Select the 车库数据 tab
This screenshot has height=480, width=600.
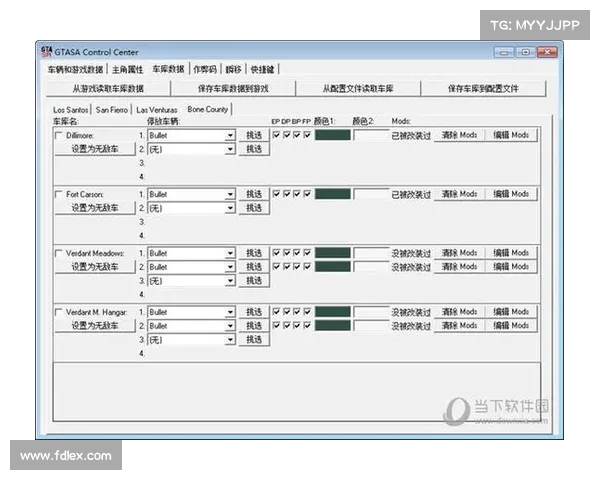pyautogui.click(x=168, y=69)
